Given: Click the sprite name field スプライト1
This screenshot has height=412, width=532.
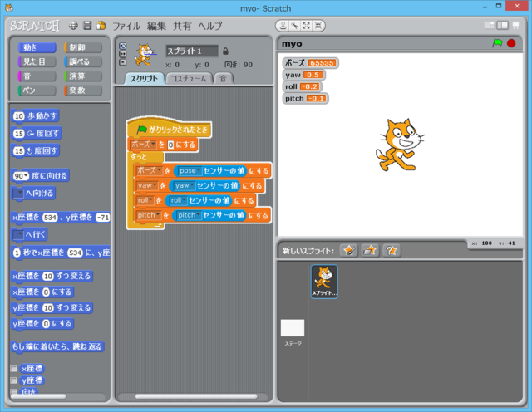Looking at the screenshot, I should [192, 51].
